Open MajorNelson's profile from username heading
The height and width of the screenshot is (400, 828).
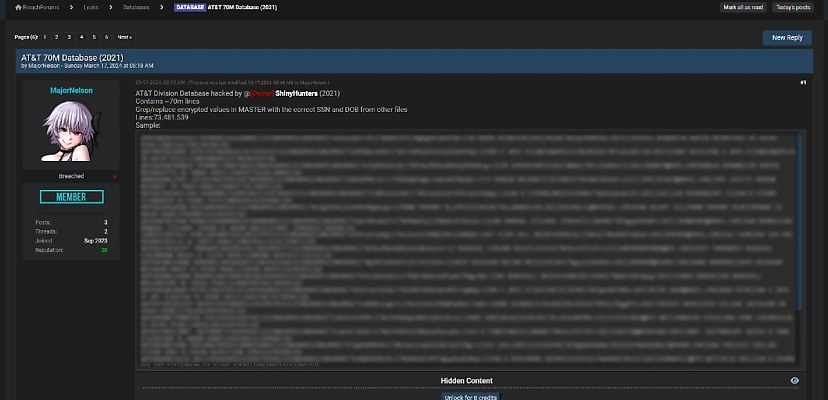tap(71, 90)
